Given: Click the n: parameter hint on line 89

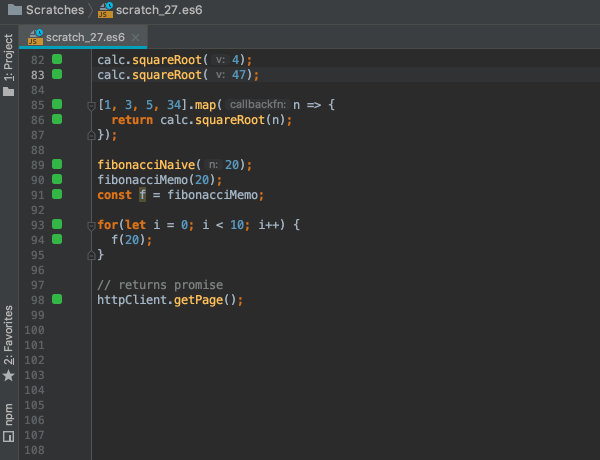Looking at the screenshot, I should pyautogui.click(x=213, y=165).
